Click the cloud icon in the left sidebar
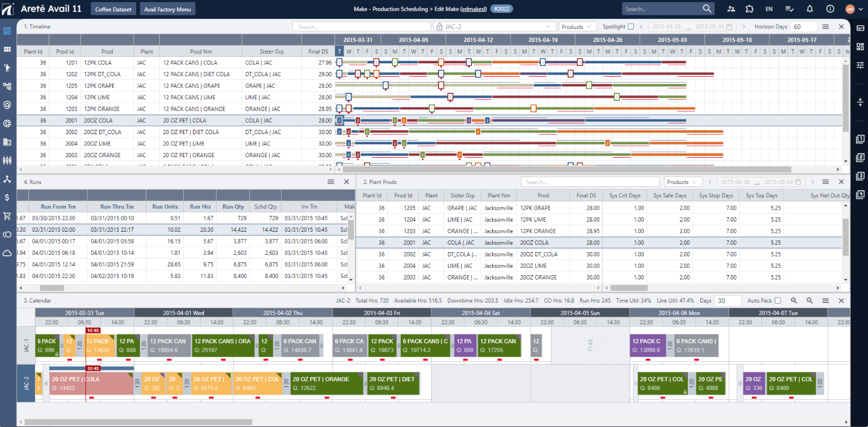 7,253
